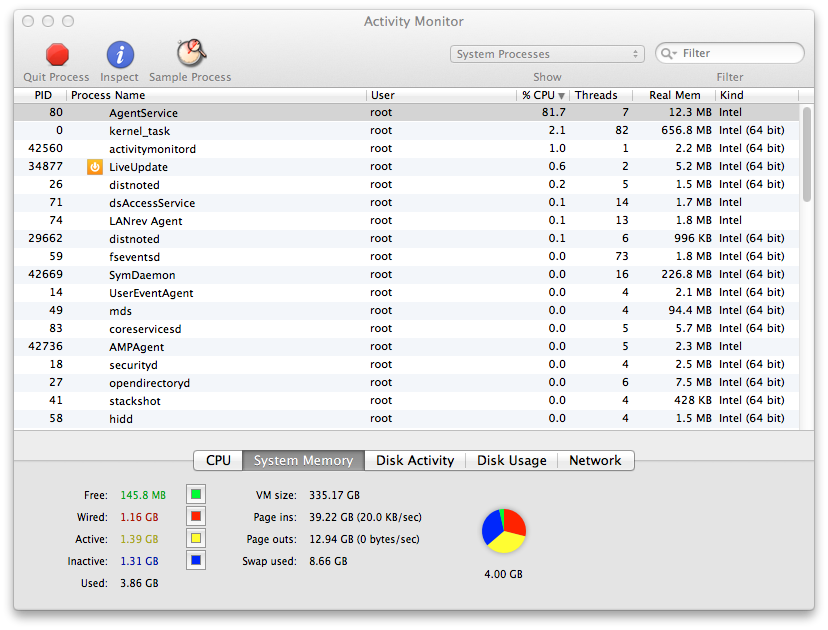Sort by User column header

(x=441, y=95)
